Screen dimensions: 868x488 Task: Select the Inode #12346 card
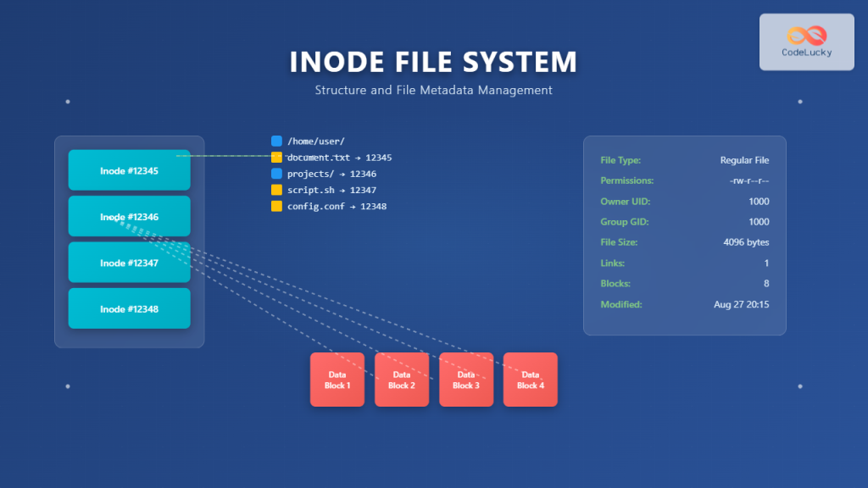tap(129, 216)
